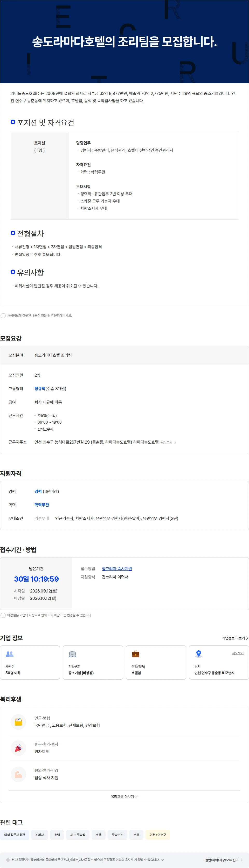Click the 사원수 people icon
249x868 pixels.
click(x=9, y=654)
